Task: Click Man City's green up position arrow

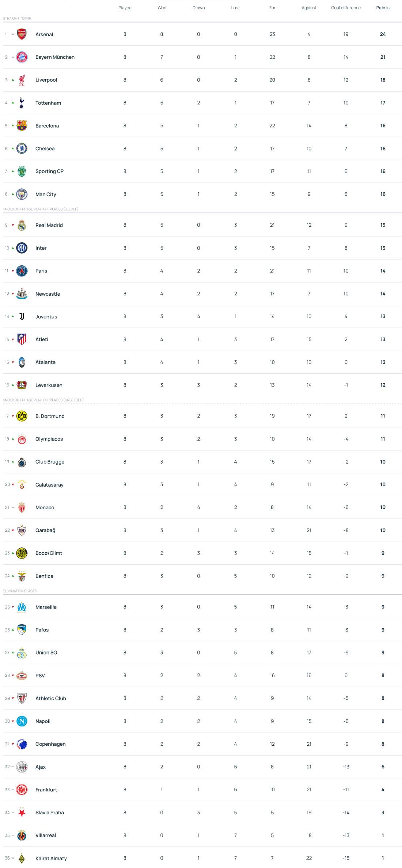Action: tap(13, 194)
